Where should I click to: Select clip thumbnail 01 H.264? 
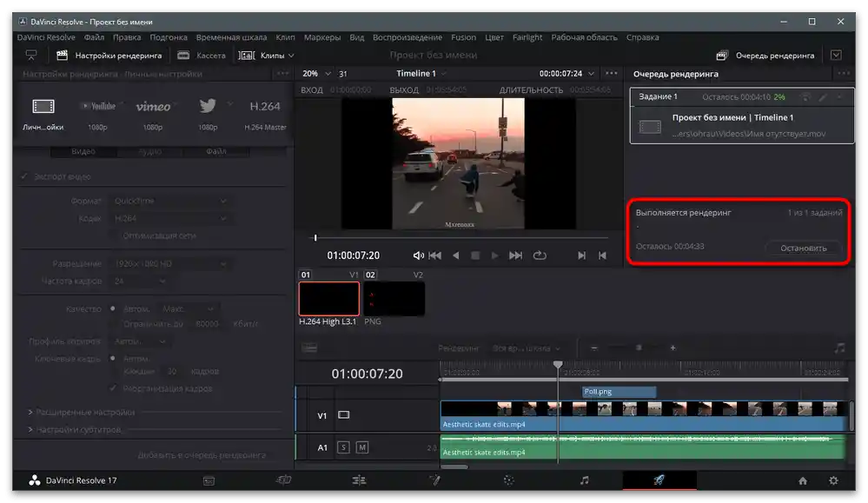328,299
